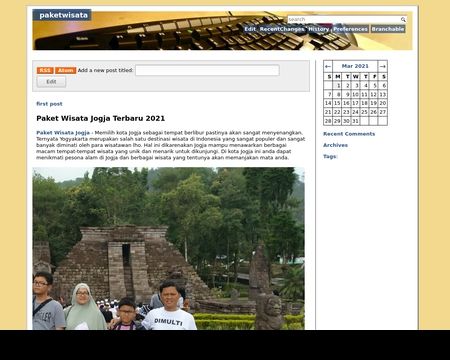This screenshot has height=360, width=450.
Task: Go to next month arrow in calendar
Action: pyautogui.click(x=382, y=66)
